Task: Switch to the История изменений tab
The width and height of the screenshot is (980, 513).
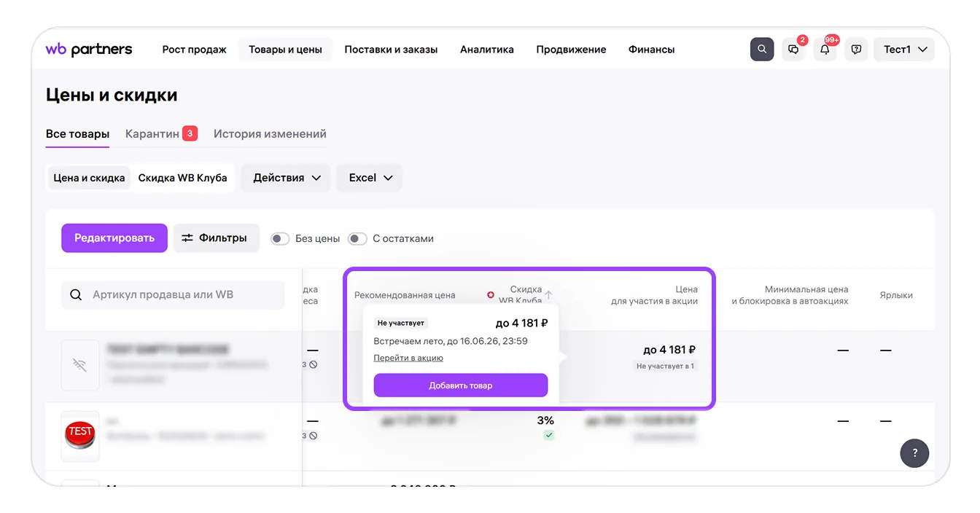Action: tap(270, 134)
